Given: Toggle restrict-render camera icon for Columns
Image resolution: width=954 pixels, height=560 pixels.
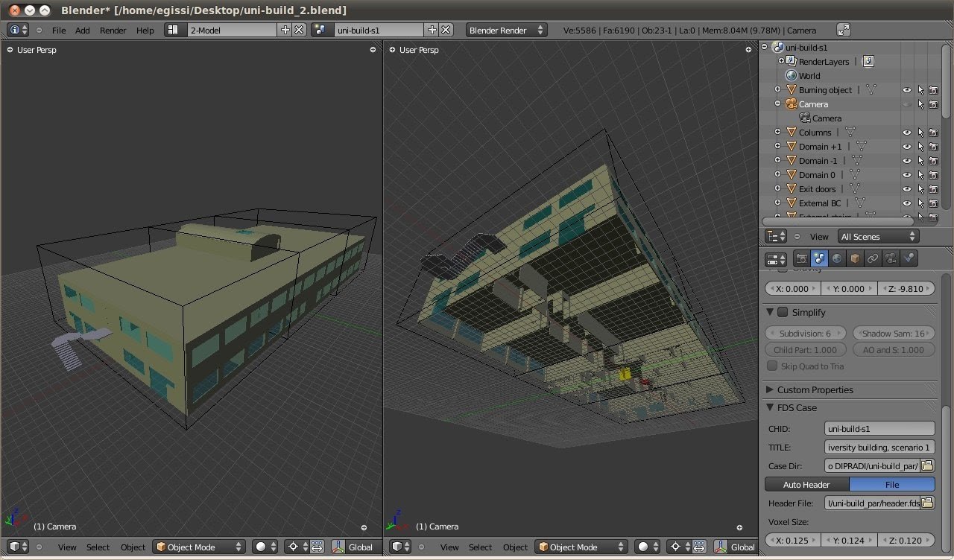Looking at the screenshot, I should (x=933, y=133).
